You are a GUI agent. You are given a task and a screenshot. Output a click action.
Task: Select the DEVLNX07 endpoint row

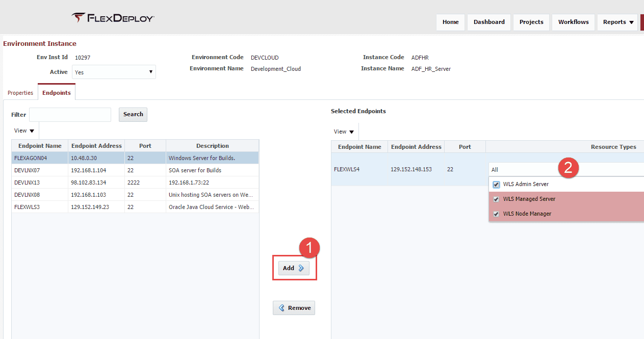tap(135, 170)
